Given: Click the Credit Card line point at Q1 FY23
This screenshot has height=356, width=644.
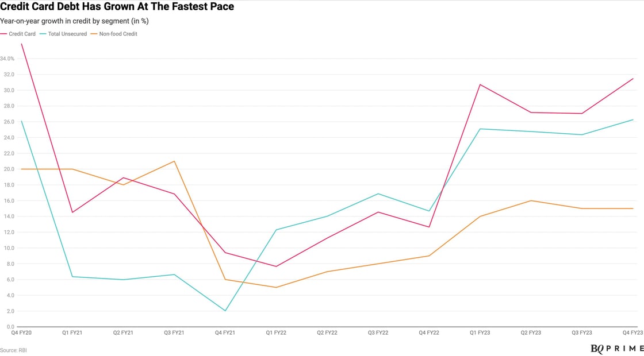Looking at the screenshot, I should click(x=480, y=84).
